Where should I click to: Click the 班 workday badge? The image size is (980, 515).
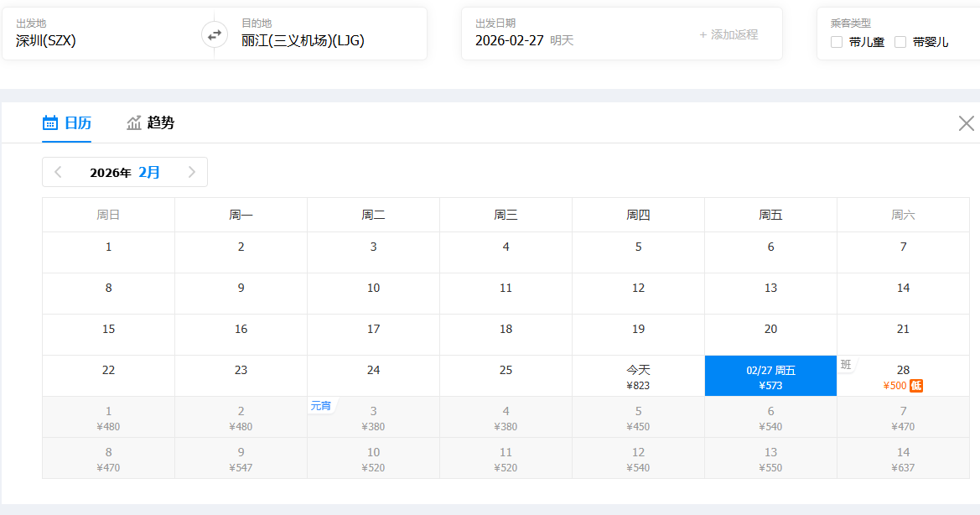[846, 365]
